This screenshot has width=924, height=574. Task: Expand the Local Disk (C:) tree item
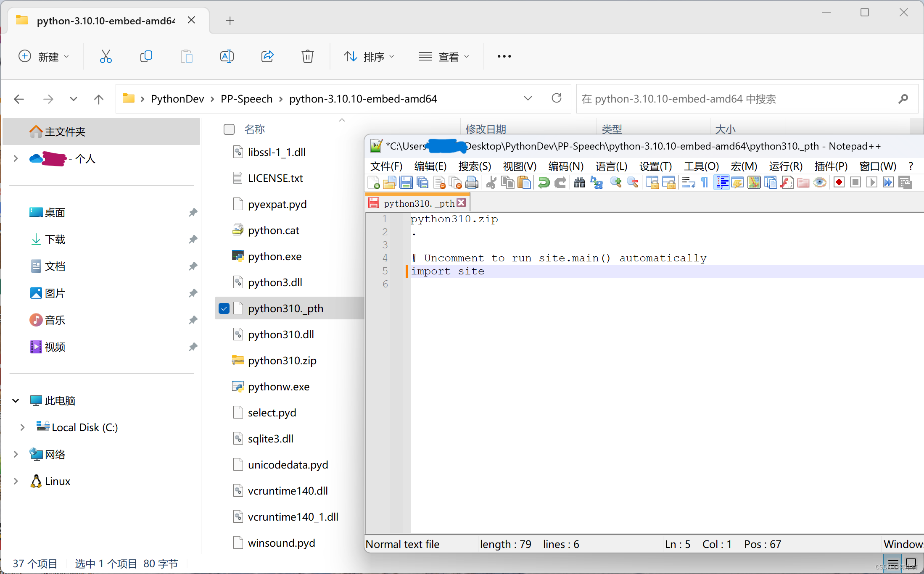coord(21,427)
